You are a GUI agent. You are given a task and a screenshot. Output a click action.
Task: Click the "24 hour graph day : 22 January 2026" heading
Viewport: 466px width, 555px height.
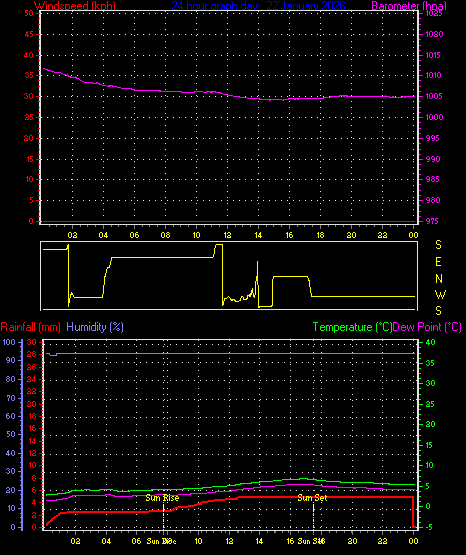pyautogui.click(x=258, y=6)
